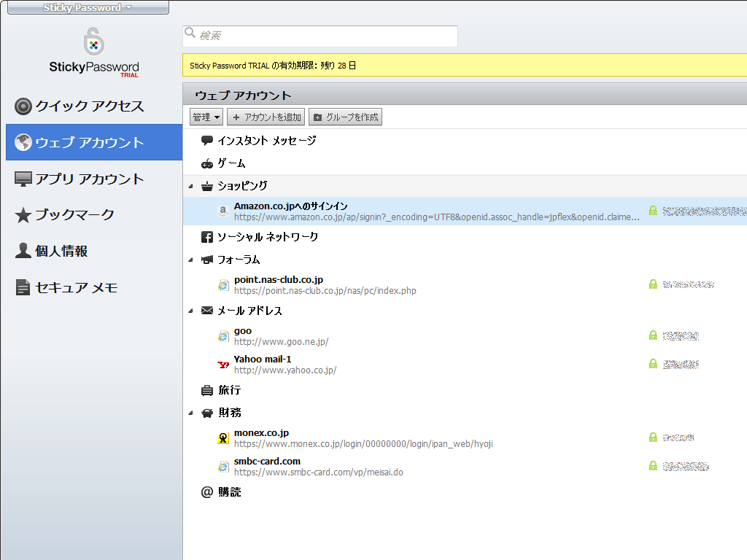Open the Amazon signin URL link
The width and height of the screenshot is (747, 560).
[436, 217]
